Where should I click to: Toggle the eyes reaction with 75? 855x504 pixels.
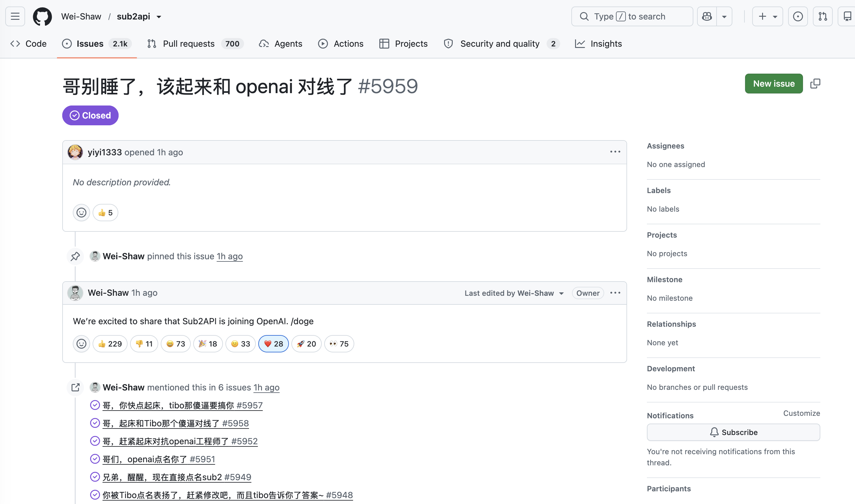pos(339,344)
